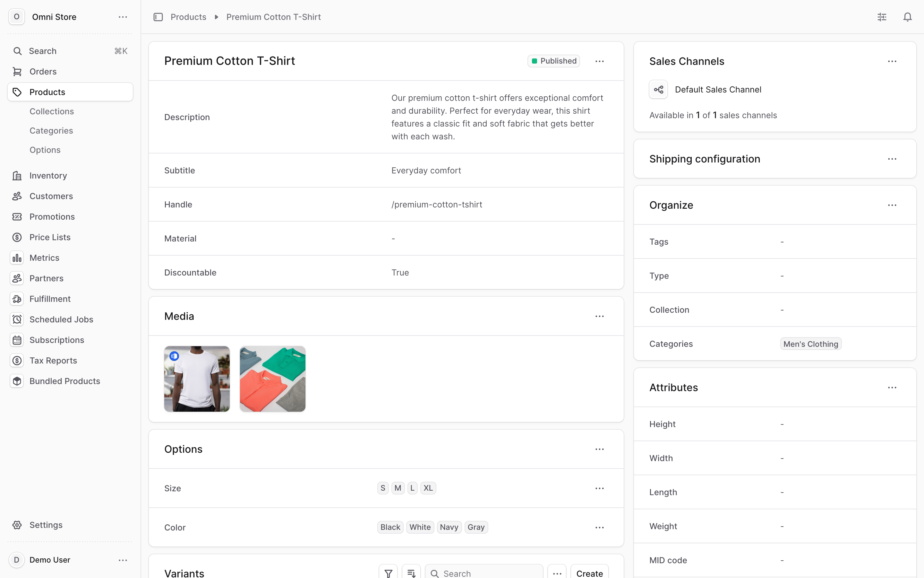This screenshot has width=924, height=578.
Task: Open Media section actions menu
Action: [599, 316]
